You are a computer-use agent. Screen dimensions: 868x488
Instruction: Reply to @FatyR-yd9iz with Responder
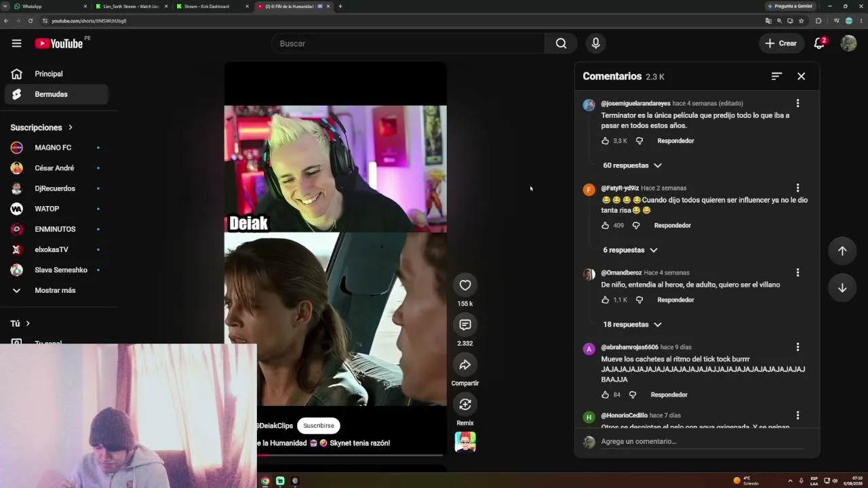tap(672, 226)
